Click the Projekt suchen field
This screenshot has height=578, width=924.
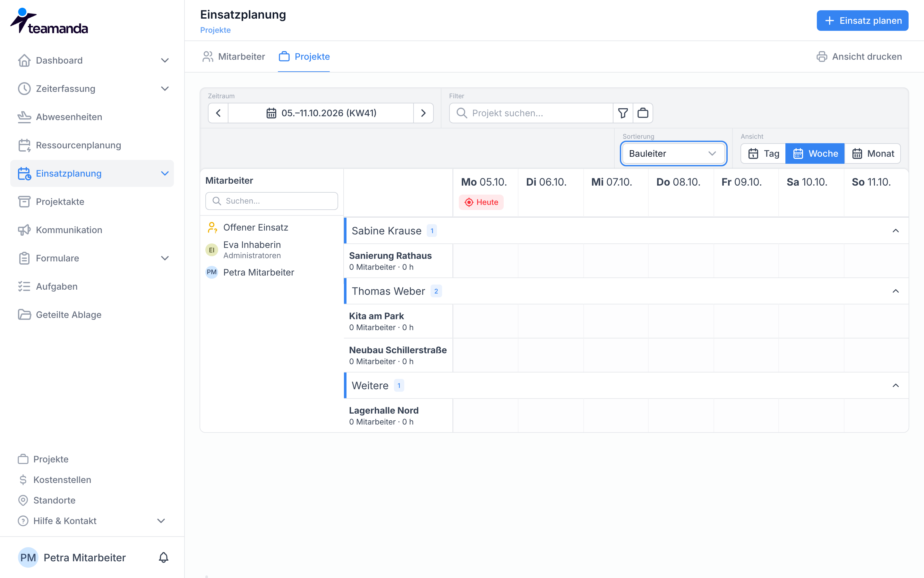coord(531,113)
